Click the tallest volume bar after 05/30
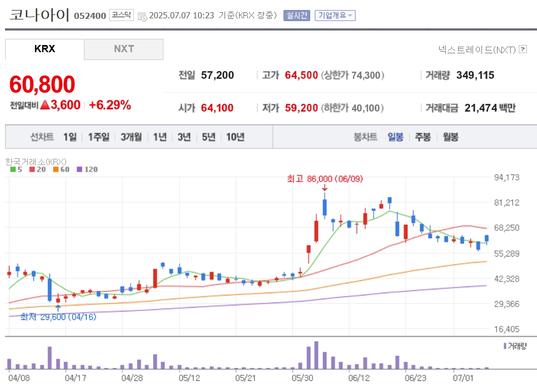The width and height of the screenshot is (537, 392). coord(316,355)
